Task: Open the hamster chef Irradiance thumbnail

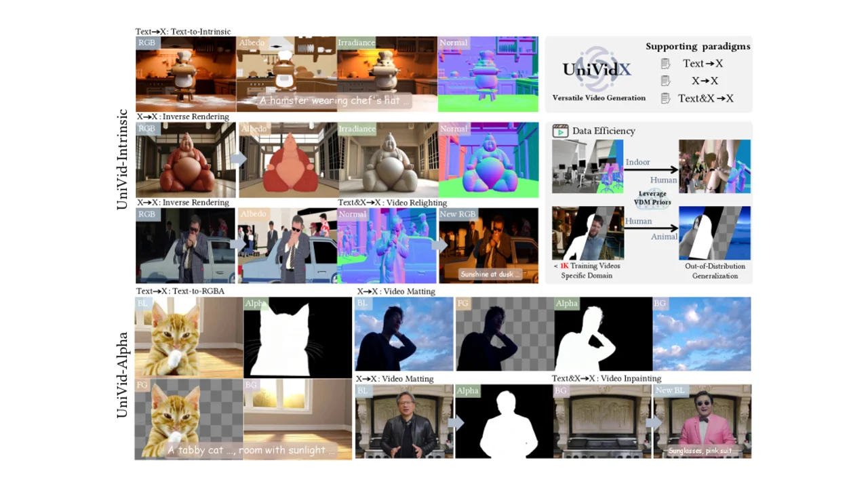Action: [x=387, y=74]
